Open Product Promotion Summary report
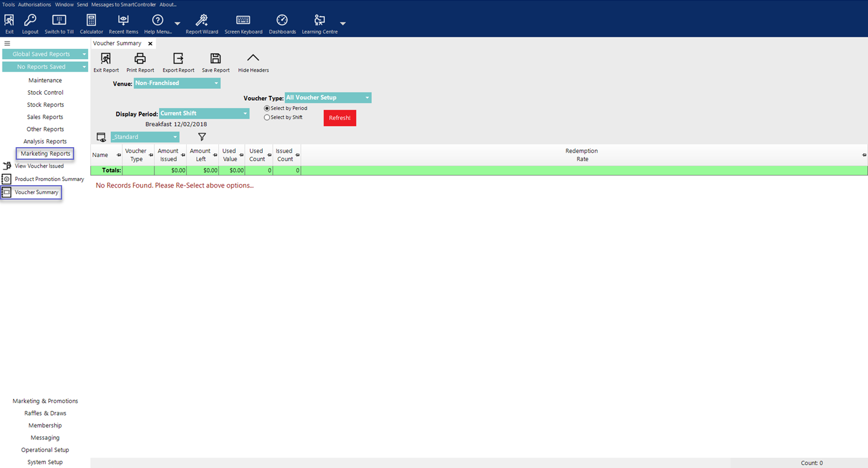This screenshot has width=868, height=468. tap(49, 179)
